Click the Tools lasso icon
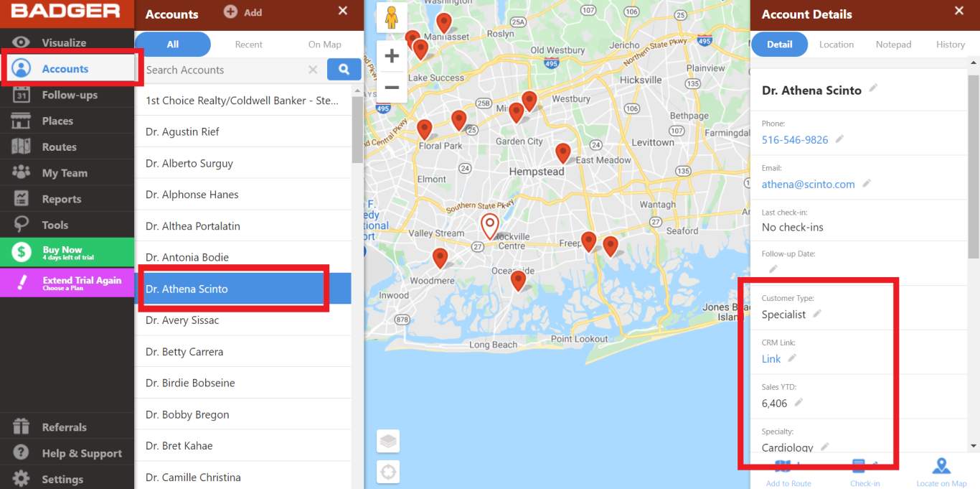This screenshot has height=489, width=980. (x=22, y=224)
